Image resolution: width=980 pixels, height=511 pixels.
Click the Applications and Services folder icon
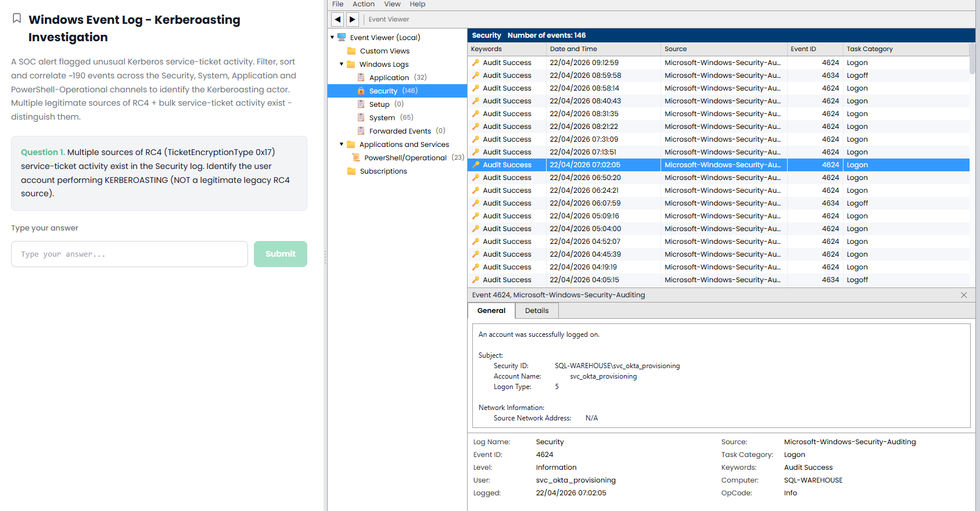click(351, 144)
